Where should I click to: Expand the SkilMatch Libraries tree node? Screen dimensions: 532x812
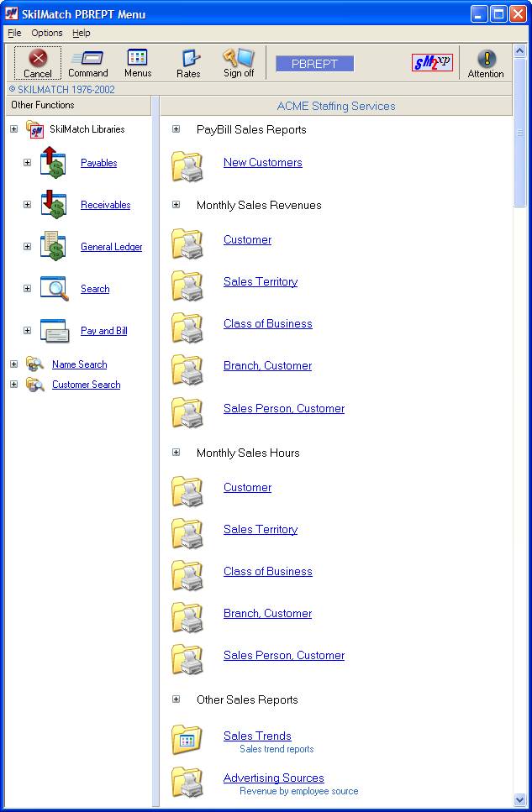[14, 129]
